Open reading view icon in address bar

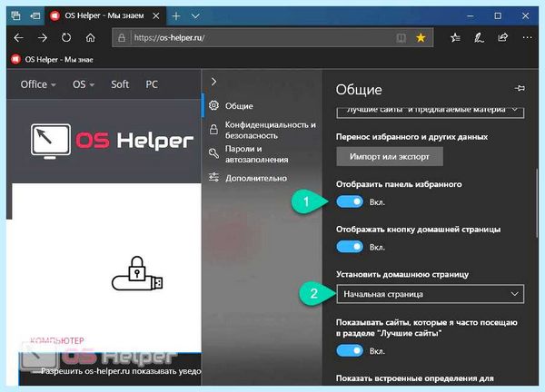pos(401,37)
